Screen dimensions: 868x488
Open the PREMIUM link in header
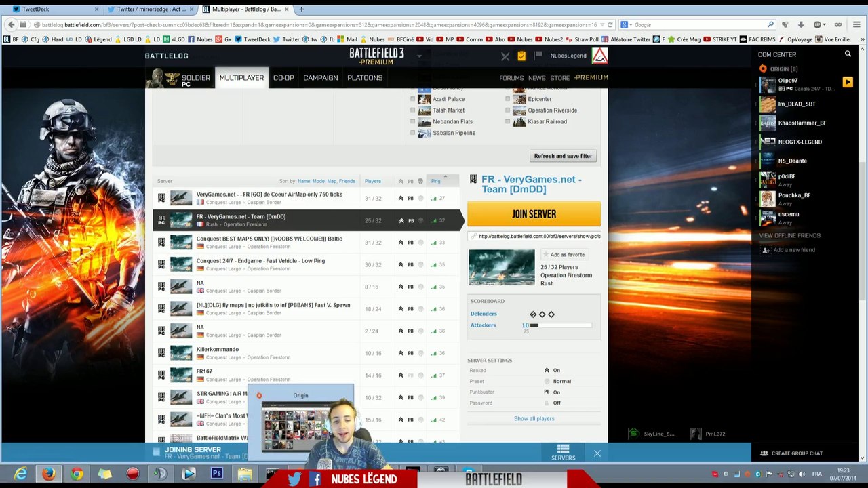(x=591, y=77)
